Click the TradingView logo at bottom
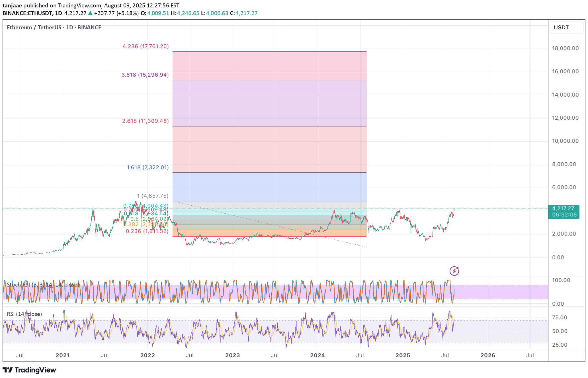This screenshot has width=588, height=378. point(29,370)
